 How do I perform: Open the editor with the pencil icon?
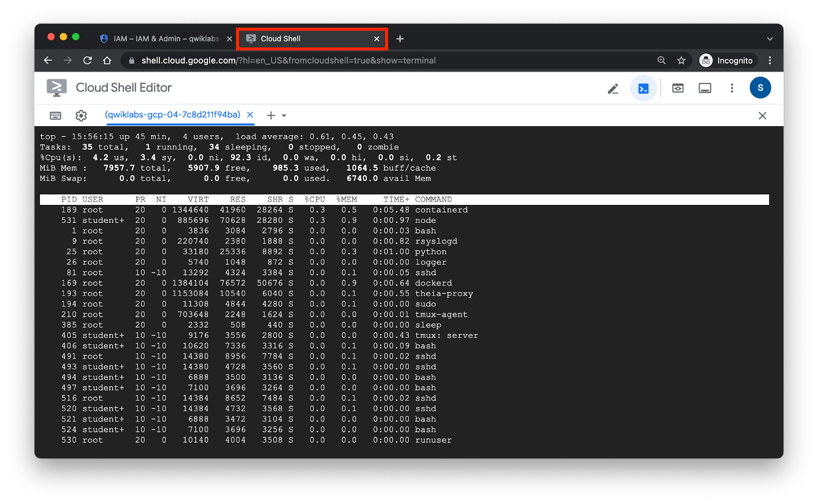[x=613, y=88]
